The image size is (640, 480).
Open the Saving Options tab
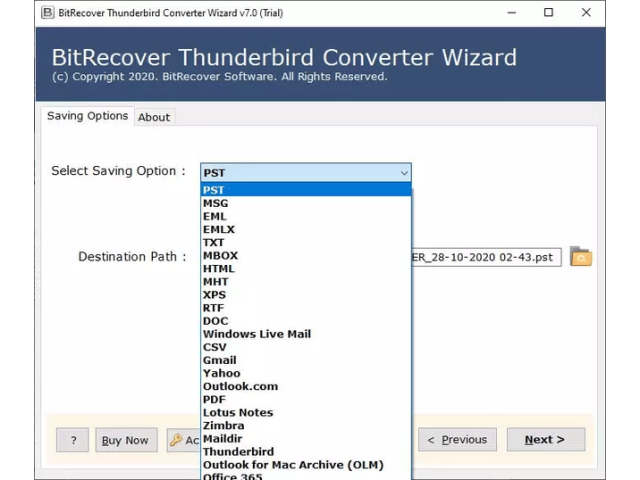click(88, 116)
